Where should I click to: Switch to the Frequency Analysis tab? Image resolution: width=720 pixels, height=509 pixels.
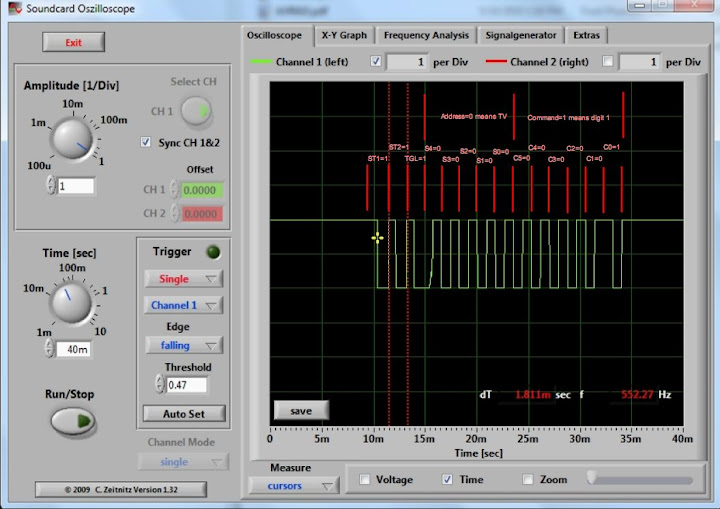425,35
